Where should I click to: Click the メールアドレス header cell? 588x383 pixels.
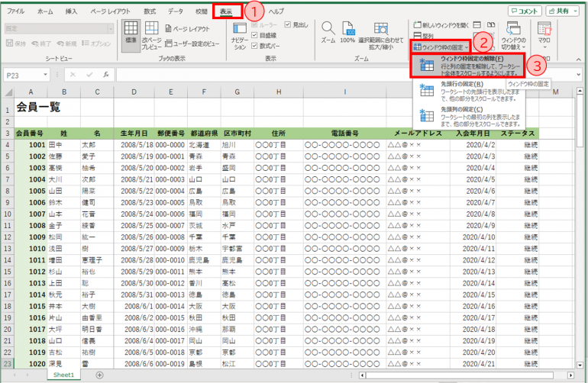(x=418, y=134)
